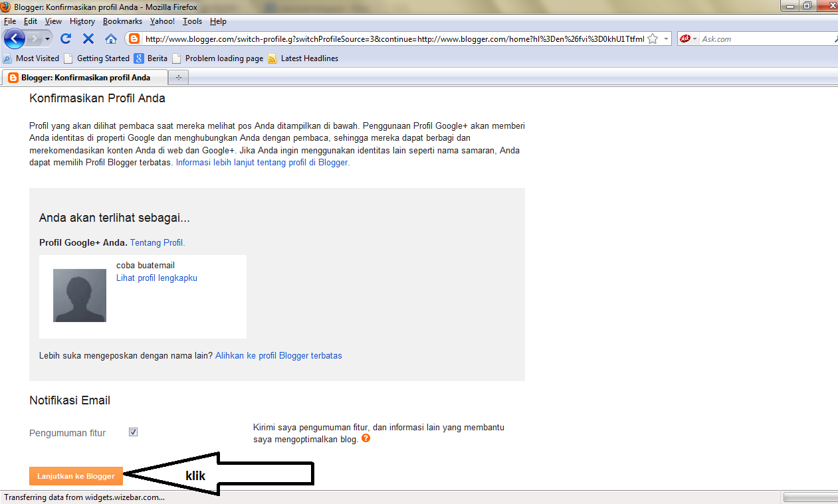Viewport: 838px width, 504px height.
Task: Open the Lihat profil lengkapku link
Action: [157, 278]
